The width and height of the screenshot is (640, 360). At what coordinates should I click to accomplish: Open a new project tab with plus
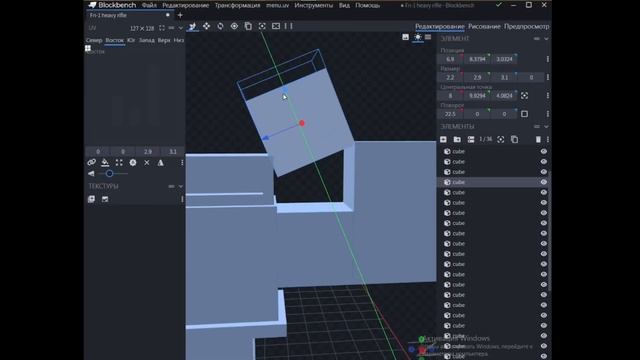click(180, 15)
